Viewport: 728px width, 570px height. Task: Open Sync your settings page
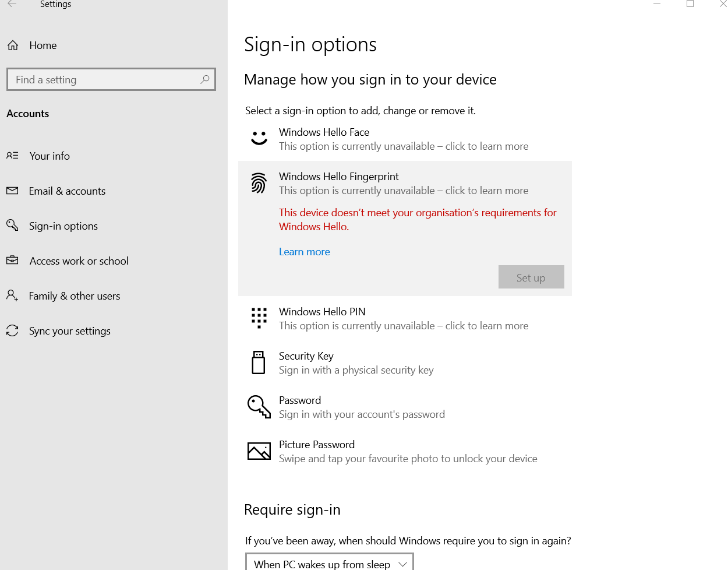69,331
